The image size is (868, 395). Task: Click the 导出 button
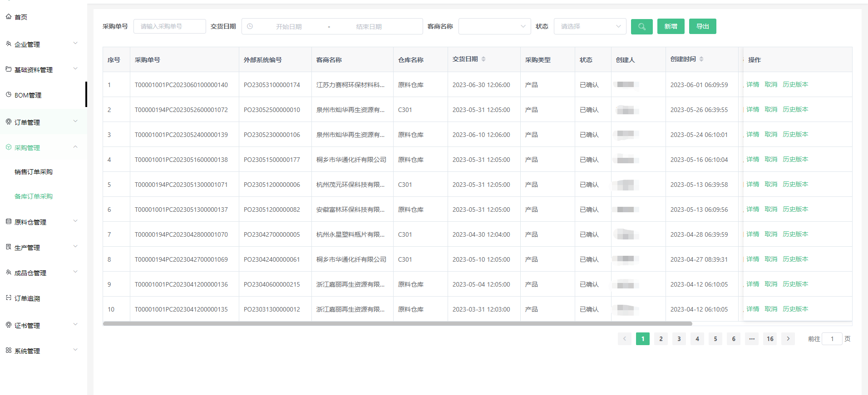tap(702, 27)
